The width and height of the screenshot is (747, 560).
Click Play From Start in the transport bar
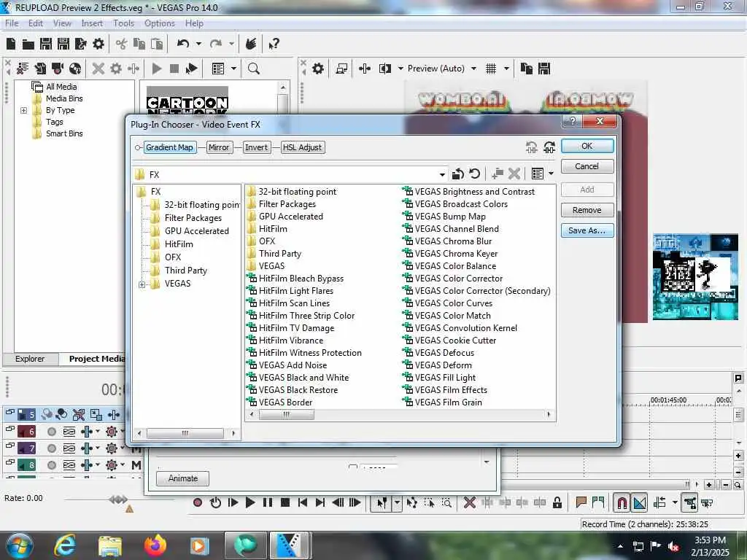pyautogui.click(x=233, y=502)
